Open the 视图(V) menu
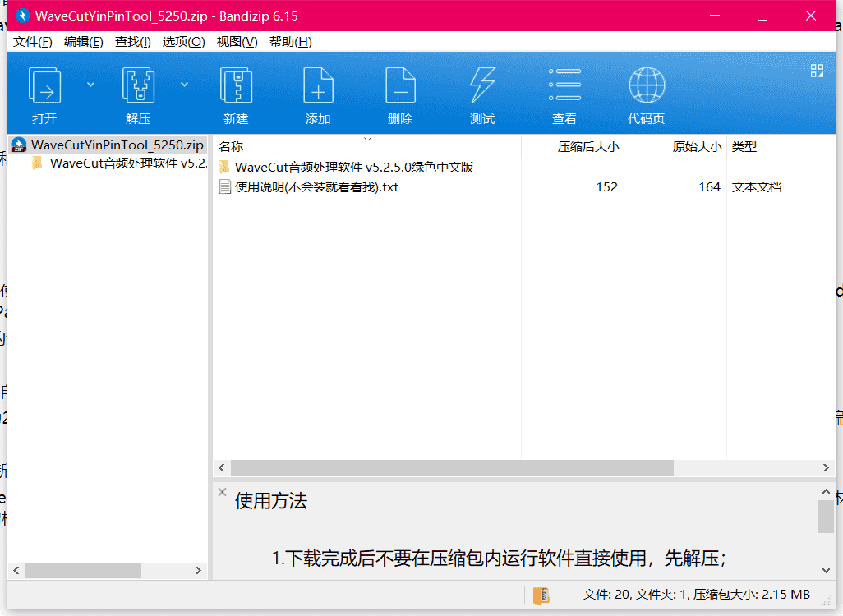Screen dimensions: 843x616 pyautogui.click(x=237, y=42)
